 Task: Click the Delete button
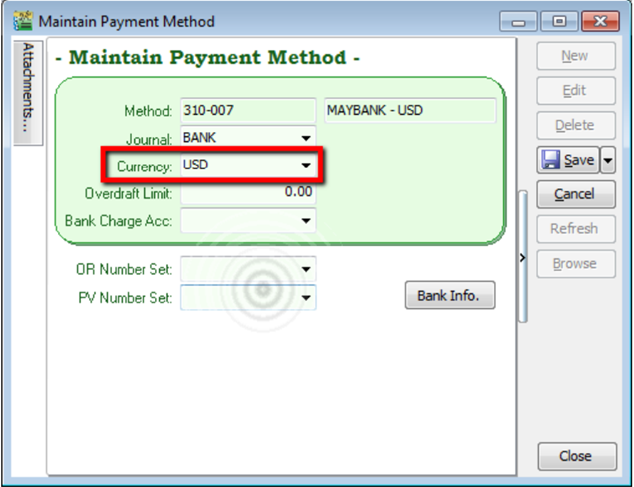pos(574,125)
